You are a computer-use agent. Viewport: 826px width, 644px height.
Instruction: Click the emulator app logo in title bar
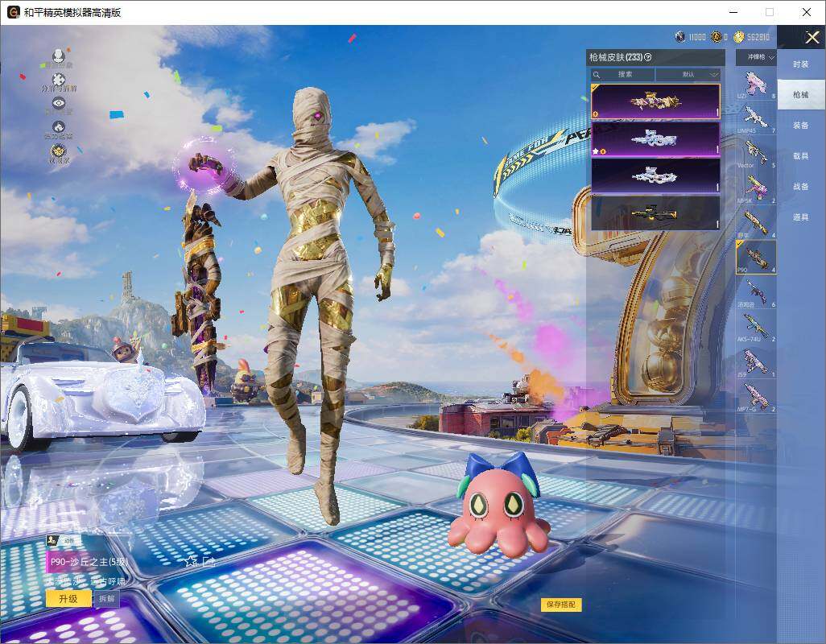click(13, 12)
